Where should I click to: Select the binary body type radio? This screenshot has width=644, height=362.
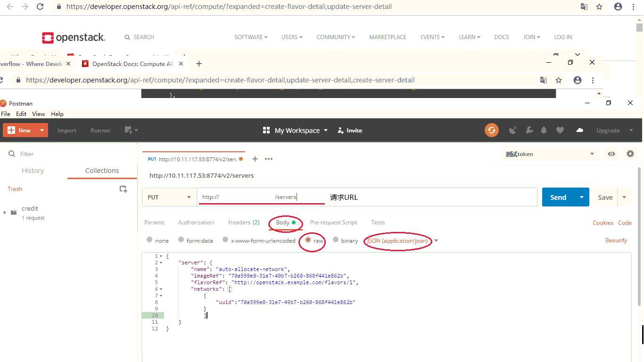click(336, 240)
